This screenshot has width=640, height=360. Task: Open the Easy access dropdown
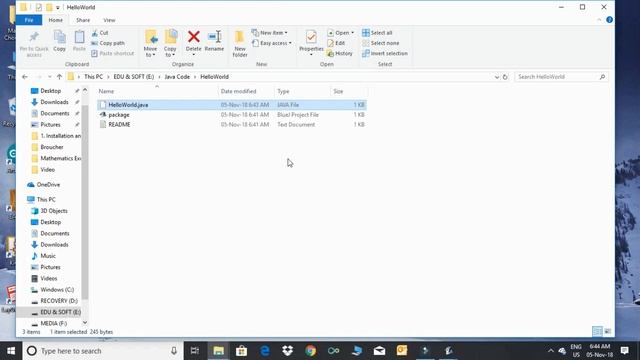(x=272, y=43)
